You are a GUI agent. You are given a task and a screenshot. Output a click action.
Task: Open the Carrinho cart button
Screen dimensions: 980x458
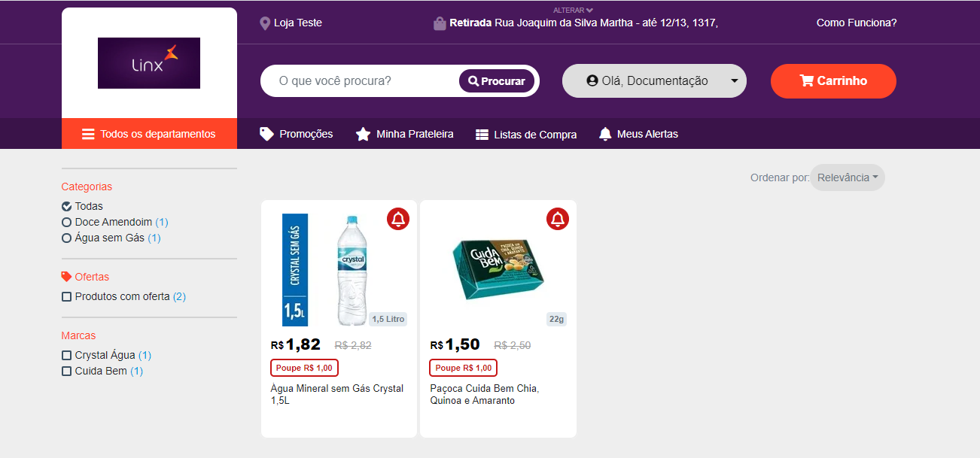click(x=833, y=81)
